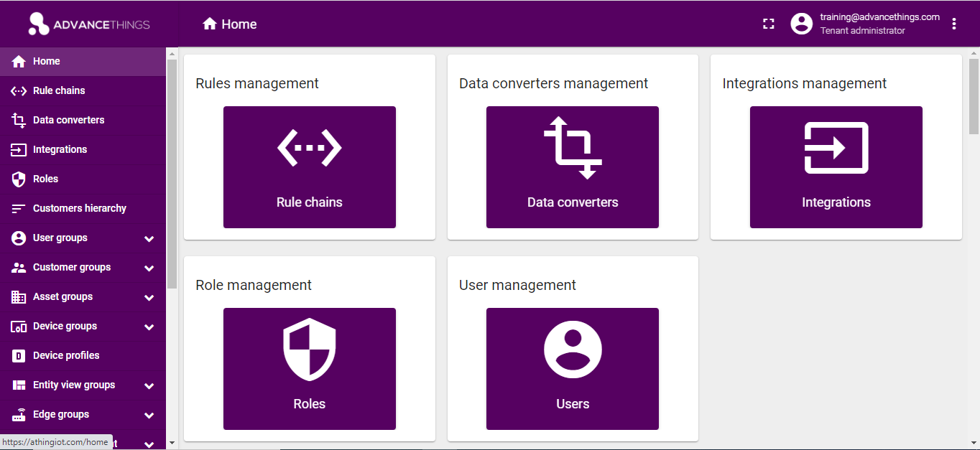
Task: Open the Roles shield card
Action: click(x=309, y=369)
